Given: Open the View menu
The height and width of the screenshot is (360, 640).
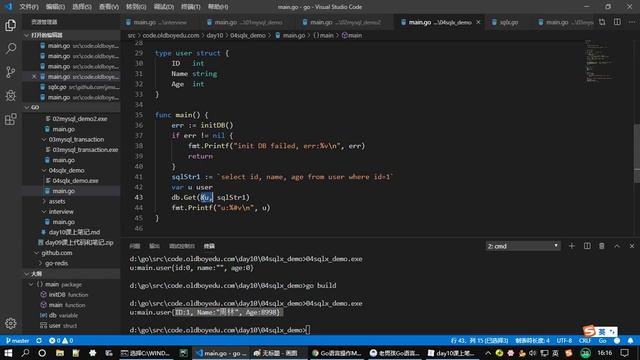Looking at the screenshot, I should (x=109, y=7).
